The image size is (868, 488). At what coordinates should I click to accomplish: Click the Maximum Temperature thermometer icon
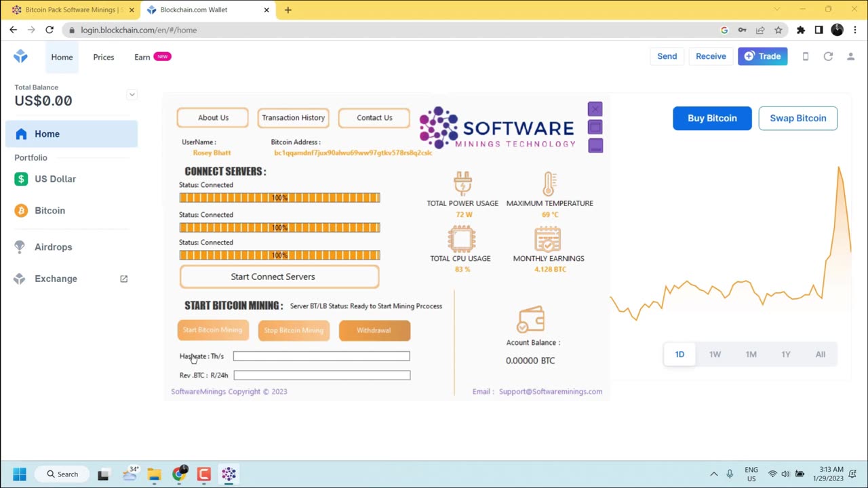549,184
